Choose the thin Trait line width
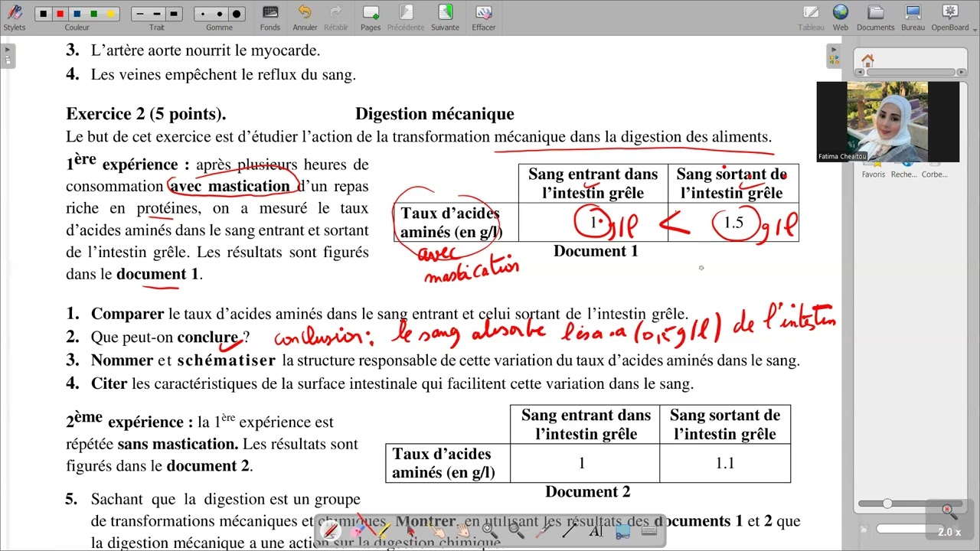Image resolution: width=980 pixels, height=551 pixels. coord(139,14)
